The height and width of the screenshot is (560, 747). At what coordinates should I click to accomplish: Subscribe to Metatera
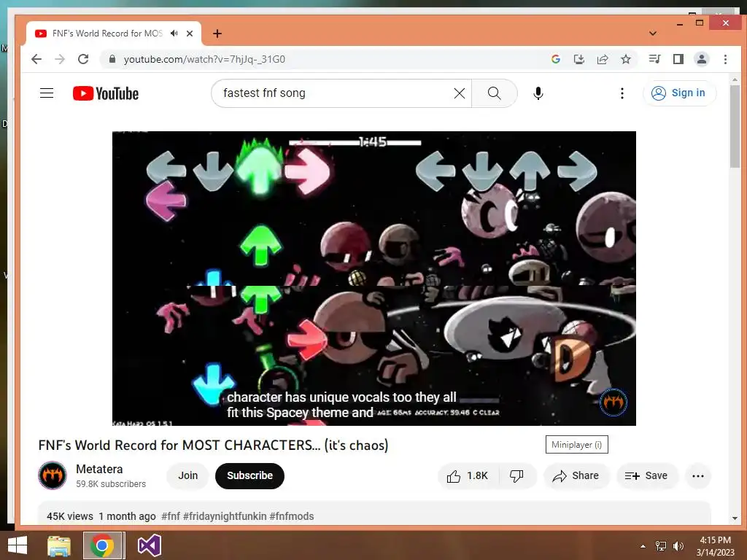(x=249, y=475)
